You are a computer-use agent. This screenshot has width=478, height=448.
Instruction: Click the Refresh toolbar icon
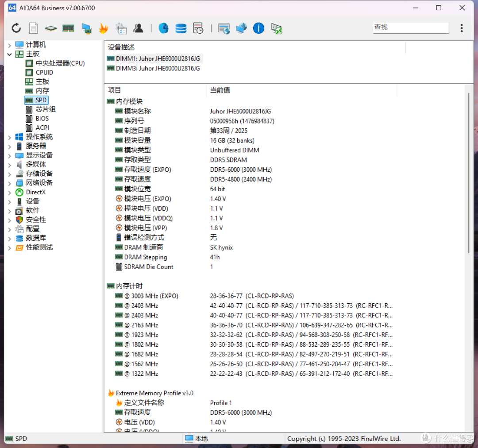click(x=16, y=28)
